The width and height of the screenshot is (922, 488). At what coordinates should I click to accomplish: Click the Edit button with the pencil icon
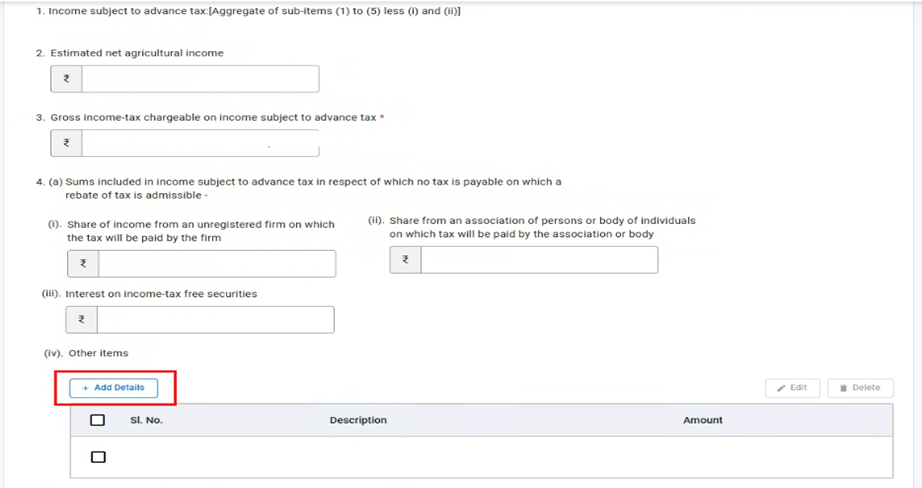792,388
